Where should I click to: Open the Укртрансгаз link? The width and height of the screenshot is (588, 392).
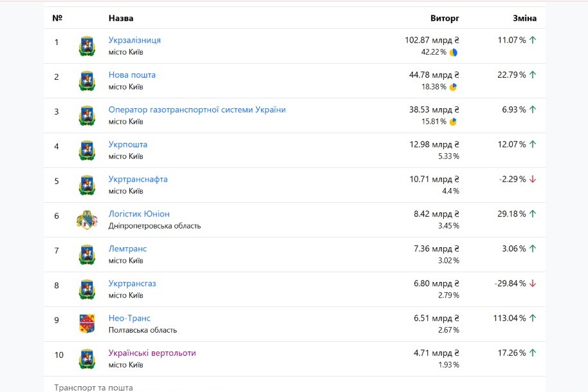point(132,284)
